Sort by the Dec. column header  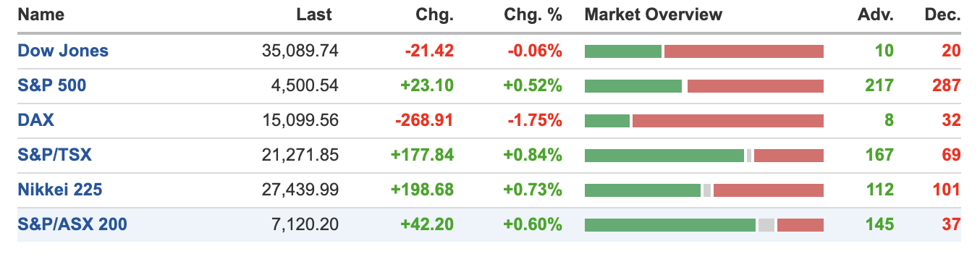943,14
